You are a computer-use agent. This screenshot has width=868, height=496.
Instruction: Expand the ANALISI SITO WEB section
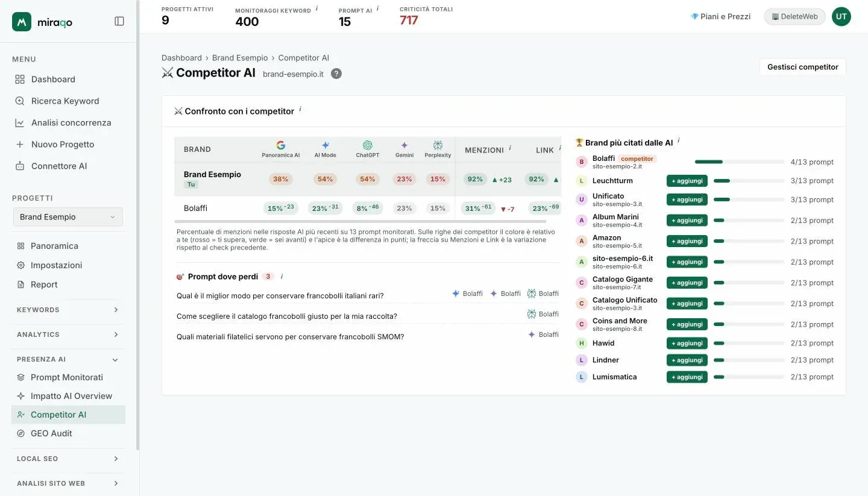click(x=68, y=483)
